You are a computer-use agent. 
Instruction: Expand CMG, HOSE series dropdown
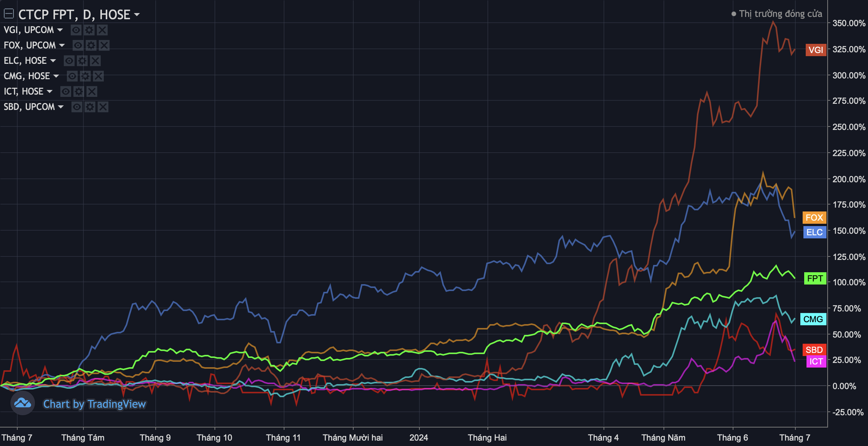56,76
